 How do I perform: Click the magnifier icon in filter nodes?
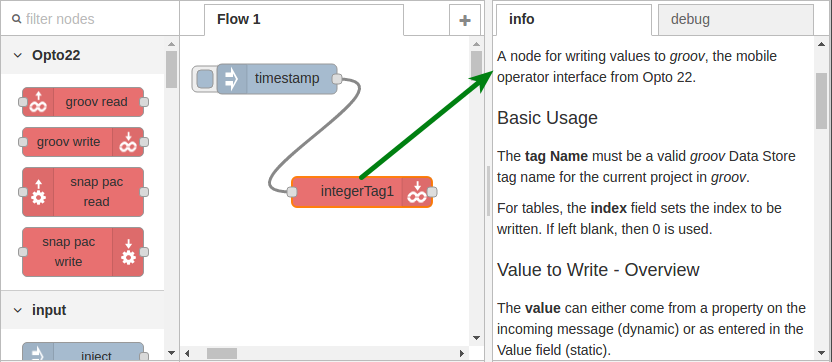16,20
